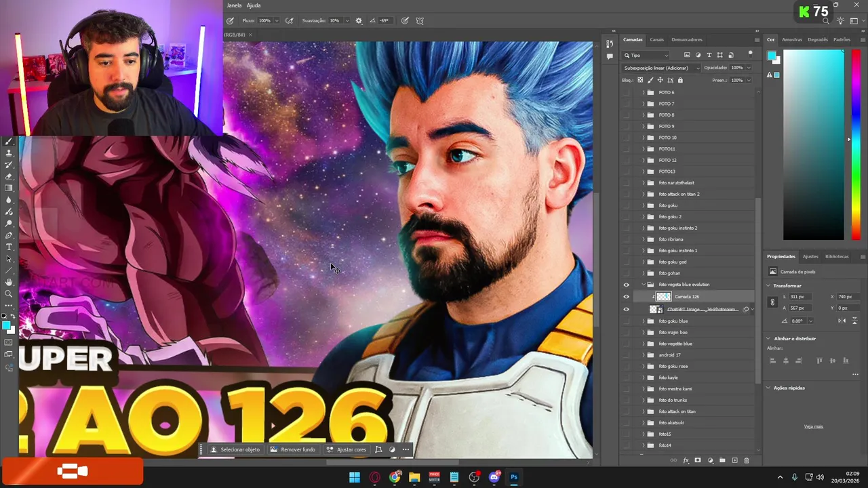The width and height of the screenshot is (868, 488).
Task: Show the foto goku blue group
Action: click(626, 321)
